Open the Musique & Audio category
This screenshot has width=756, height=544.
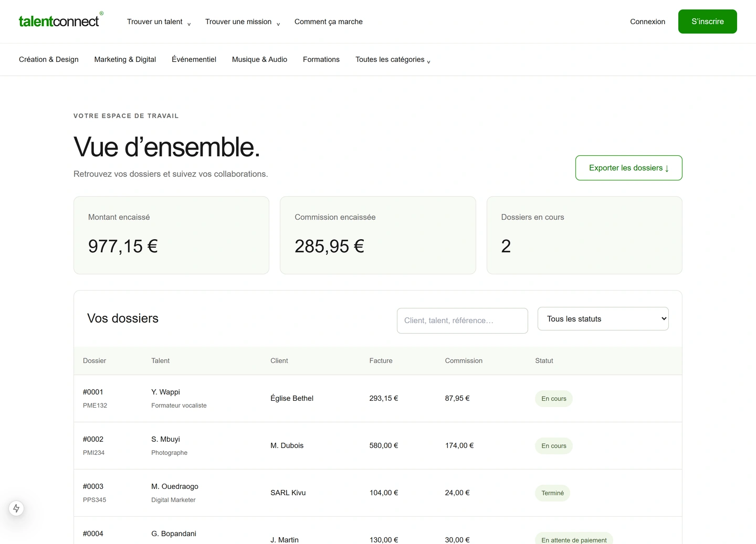point(259,59)
